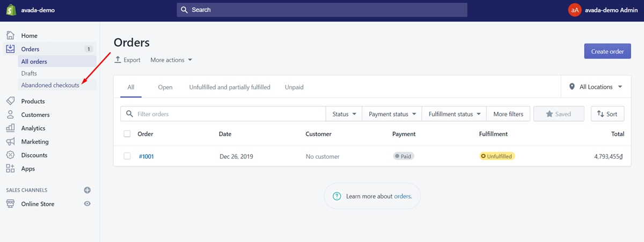View Online Store using the eye icon
644x242 pixels.
(87, 204)
